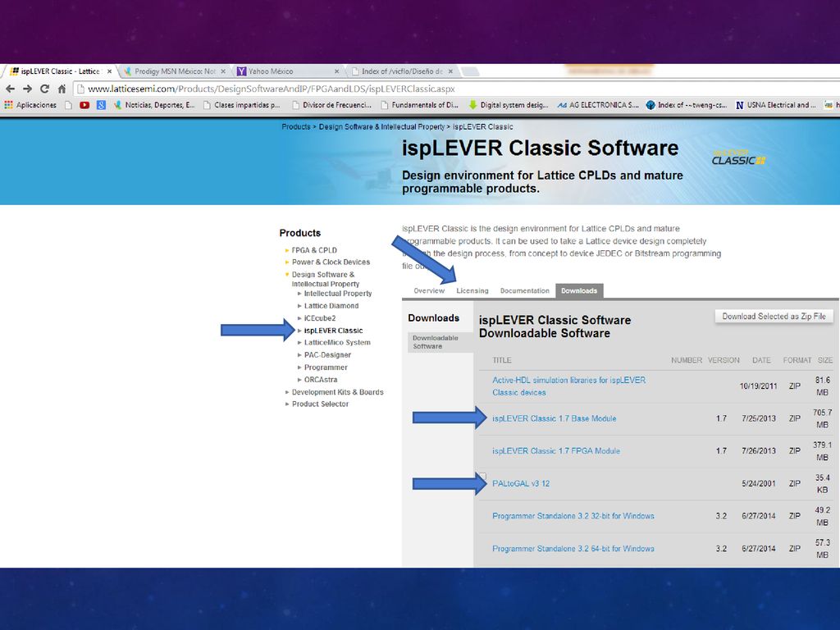
Task: Switch to the Licensing tab
Action: click(472, 291)
